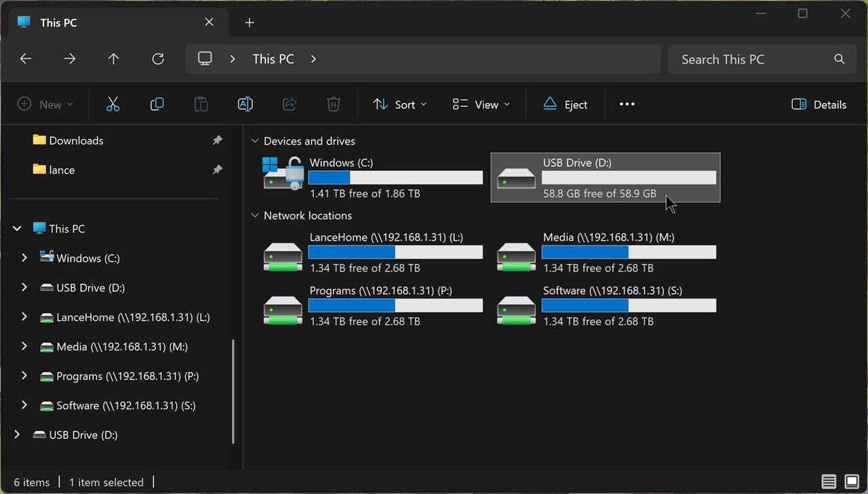This screenshot has height=494, width=868.
Task: Switch to details list view icon
Action: [x=829, y=482]
